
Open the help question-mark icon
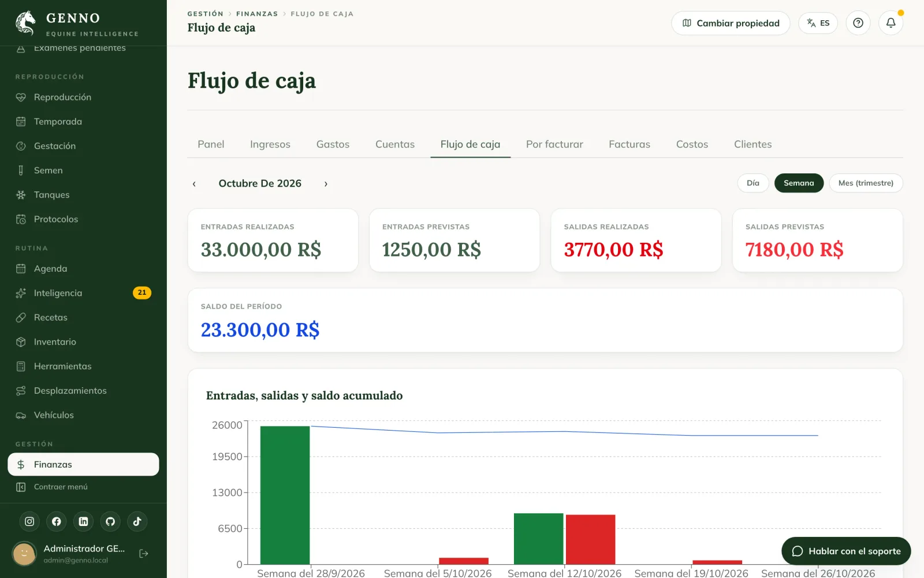pos(858,23)
